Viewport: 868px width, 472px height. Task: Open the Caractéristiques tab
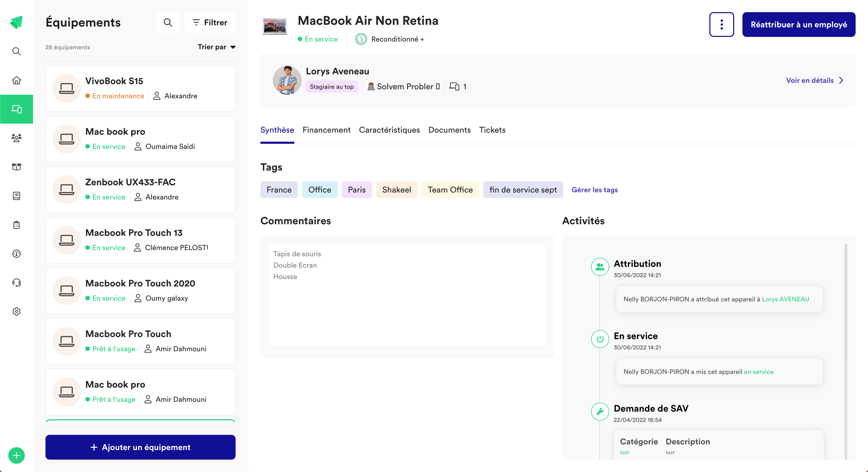pyautogui.click(x=389, y=130)
